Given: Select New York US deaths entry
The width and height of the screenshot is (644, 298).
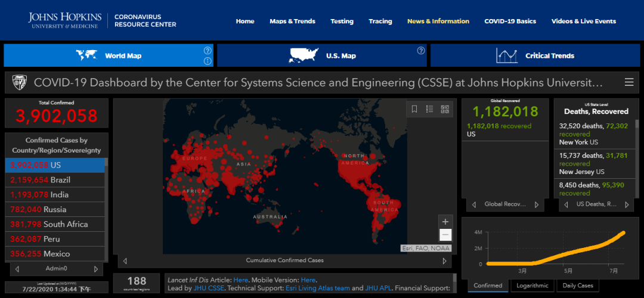Looking at the screenshot, I should (594, 134).
